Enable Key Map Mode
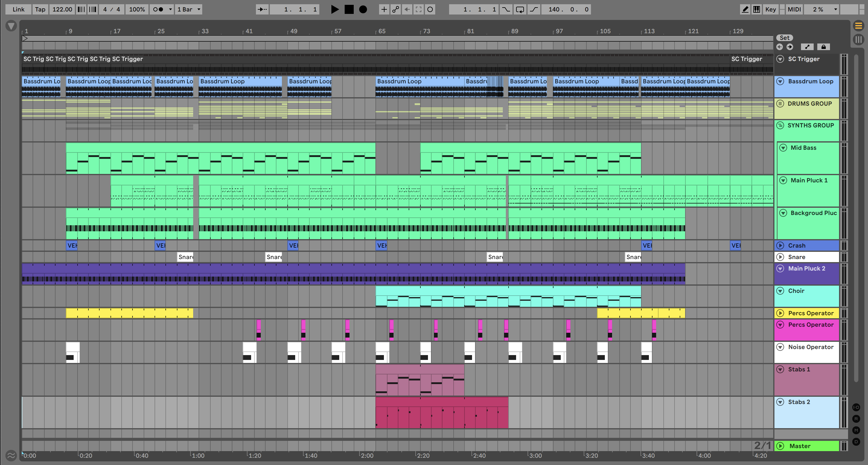The width and height of the screenshot is (868, 465). pyautogui.click(x=770, y=9)
